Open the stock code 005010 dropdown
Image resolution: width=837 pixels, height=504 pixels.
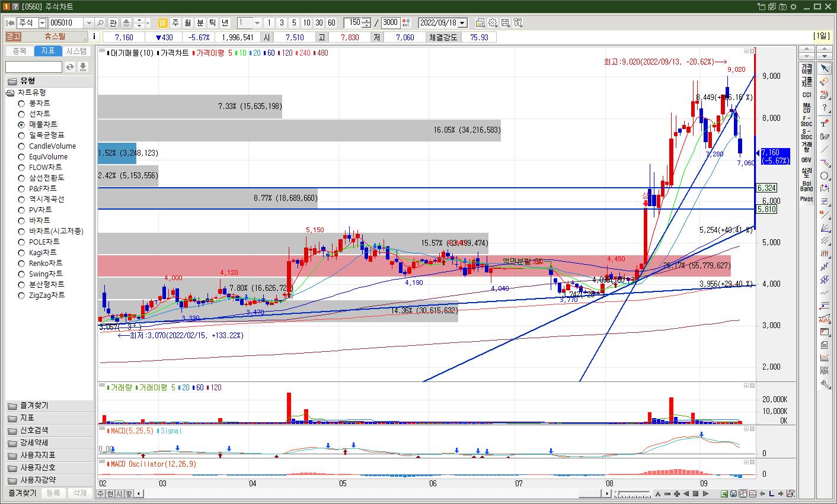pyautogui.click(x=89, y=23)
